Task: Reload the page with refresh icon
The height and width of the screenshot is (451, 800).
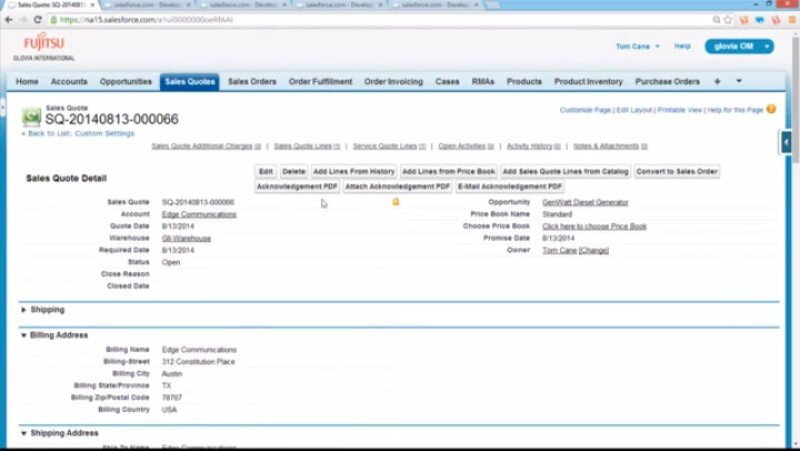Action: pyautogui.click(x=38, y=19)
